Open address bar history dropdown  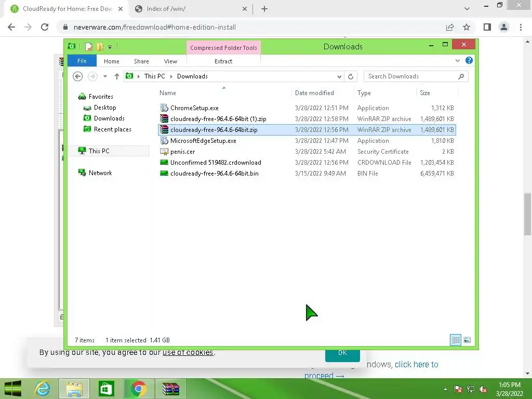339,76
